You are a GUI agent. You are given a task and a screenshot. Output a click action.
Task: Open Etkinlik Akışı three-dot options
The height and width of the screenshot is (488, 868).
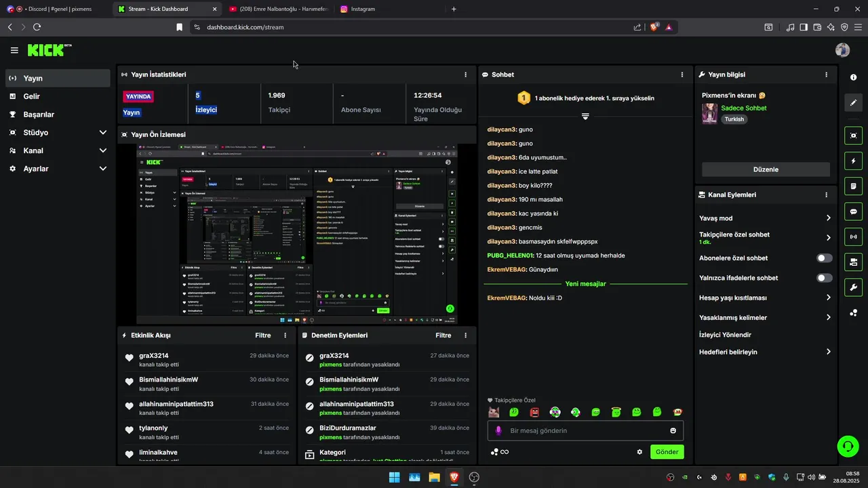(285, 335)
